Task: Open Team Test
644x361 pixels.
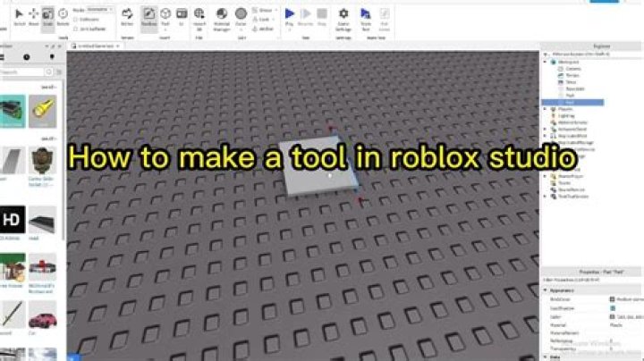Action: pos(366,18)
